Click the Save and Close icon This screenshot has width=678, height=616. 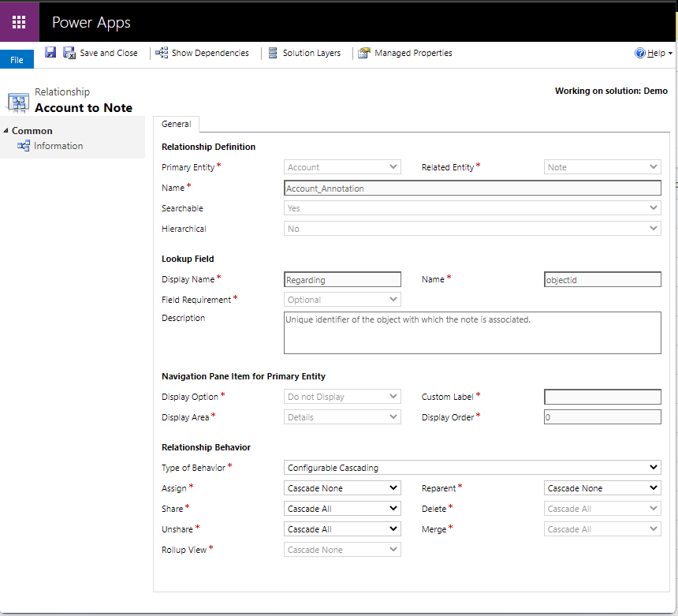69,53
